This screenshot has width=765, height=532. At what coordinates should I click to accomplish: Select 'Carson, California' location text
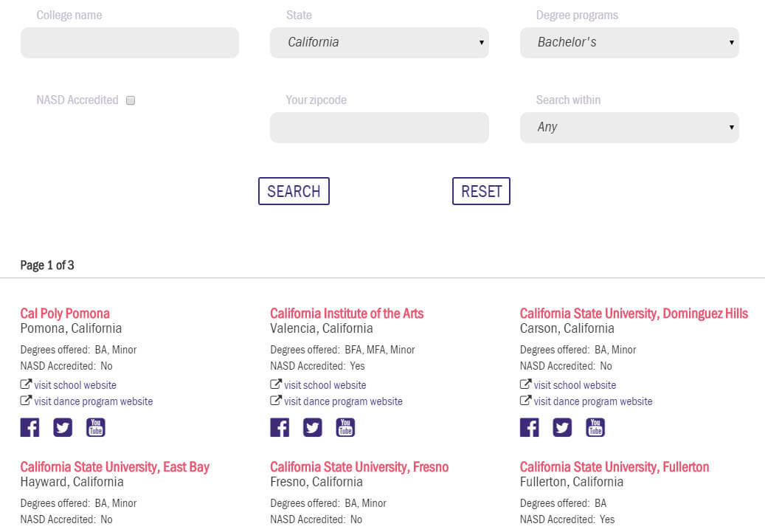pos(567,328)
